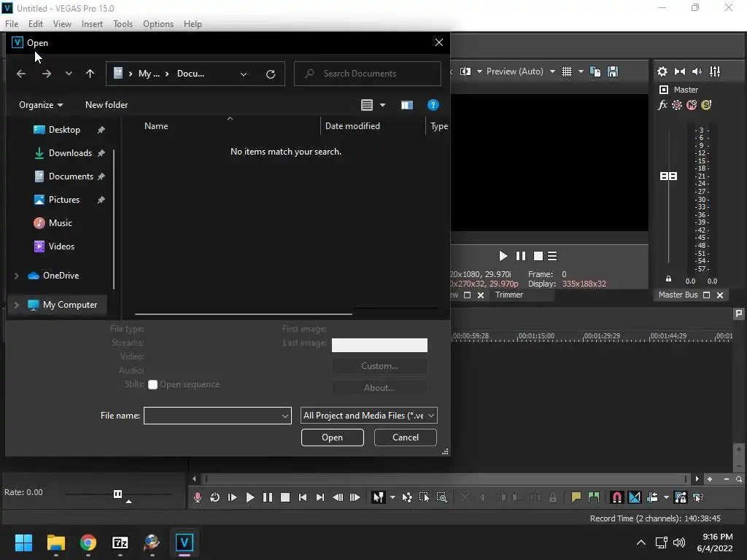Open the Options menu
Image resolution: width=747 pixels, height=560 pixels.
tap(158, 24)
